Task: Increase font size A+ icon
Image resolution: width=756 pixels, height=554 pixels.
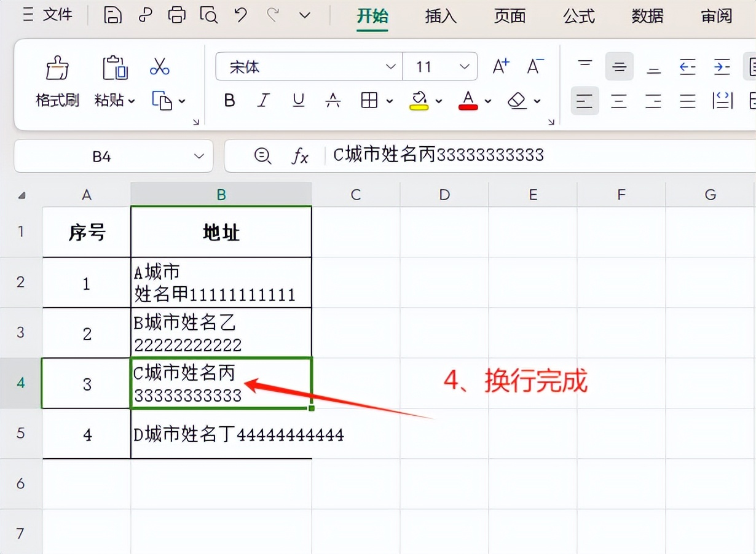Action: click(x=502, y=66)
